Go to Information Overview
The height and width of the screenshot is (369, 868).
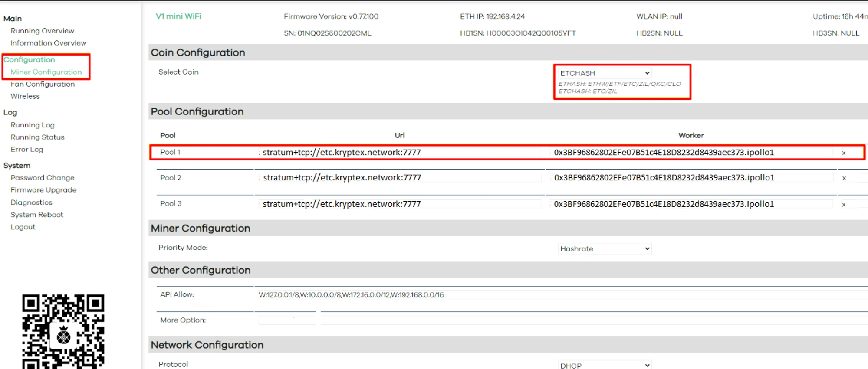tap(48, 43)
